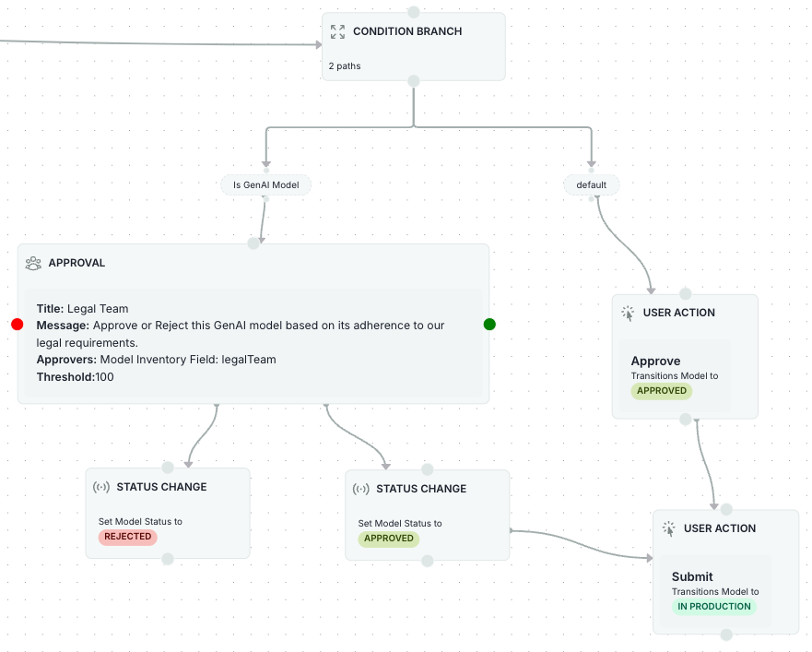
Task: Click the wand icon on the Approve User Action
Action: coord(627,313)
